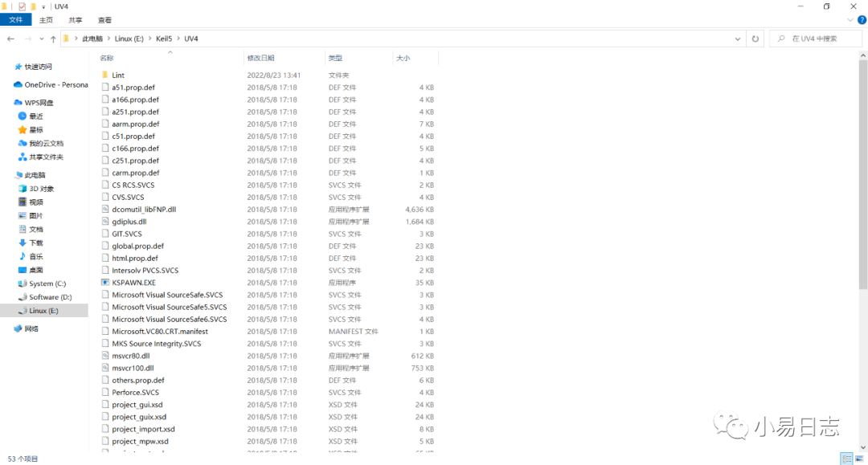Select OneDrive cloud icon in sidebar

(18, 84)
